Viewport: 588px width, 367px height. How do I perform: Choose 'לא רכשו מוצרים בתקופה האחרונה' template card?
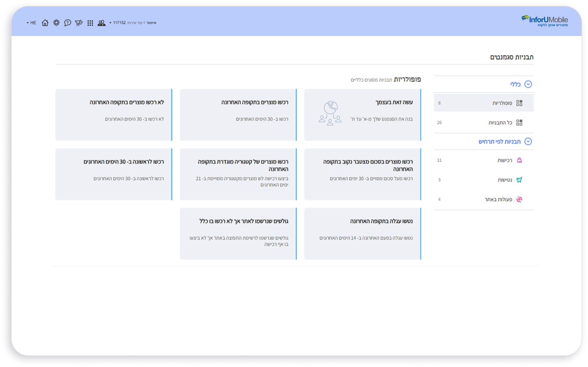tap(114, 114)
